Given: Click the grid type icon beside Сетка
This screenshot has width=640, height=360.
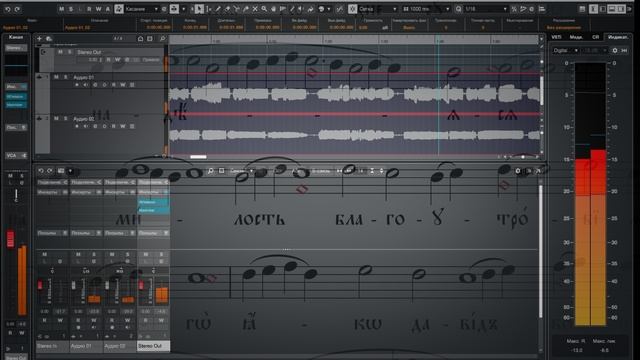Looking at the screenshot, I should (x=352, y=9).
